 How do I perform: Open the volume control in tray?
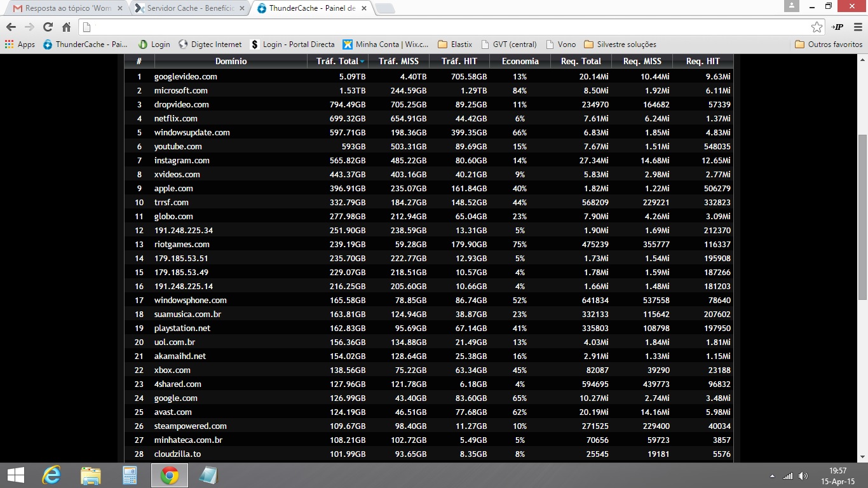point(803,476)
